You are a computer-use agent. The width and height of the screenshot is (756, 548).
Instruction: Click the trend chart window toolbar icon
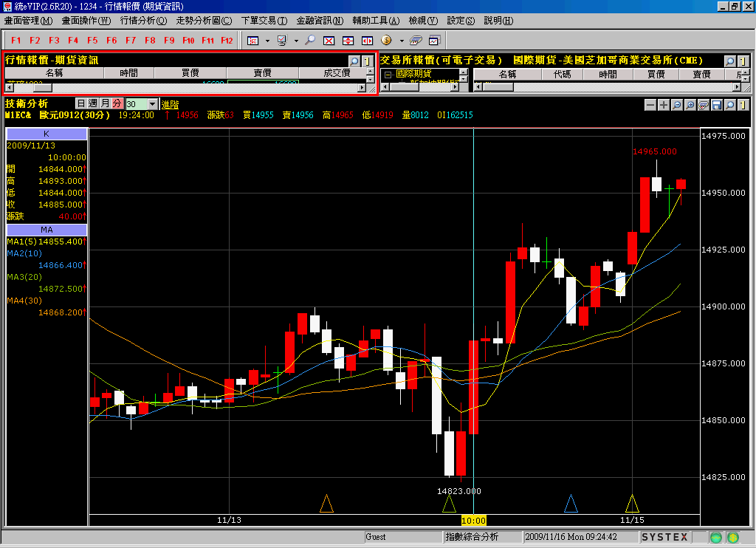pyautogui.click(x=434, y=41)
